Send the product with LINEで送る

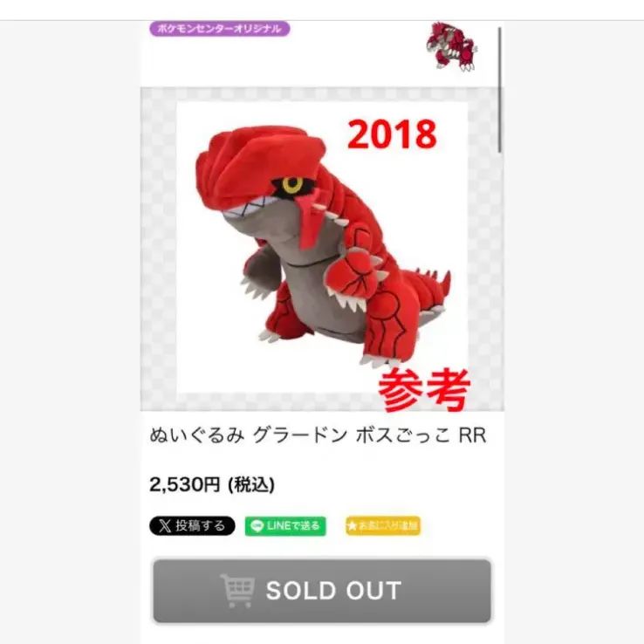pyautogui.click(x=285, y=525)
